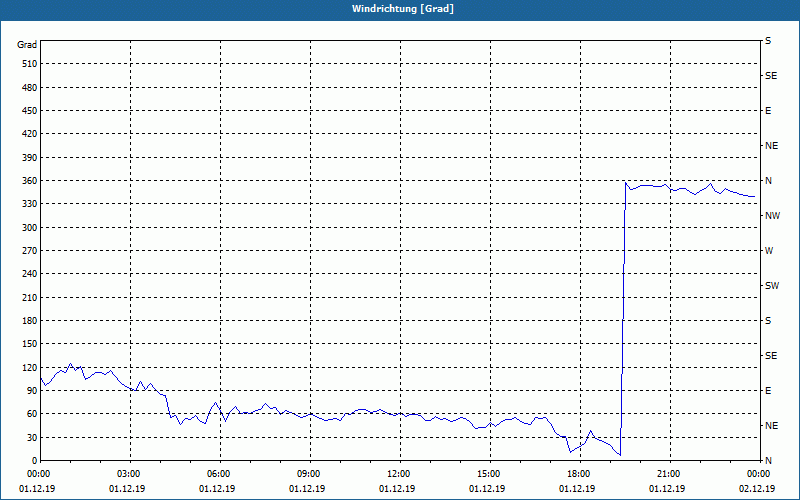Click the 01.12.19 date under 18:00
This screenshot has width=800, height=500.
coord(577,488)
